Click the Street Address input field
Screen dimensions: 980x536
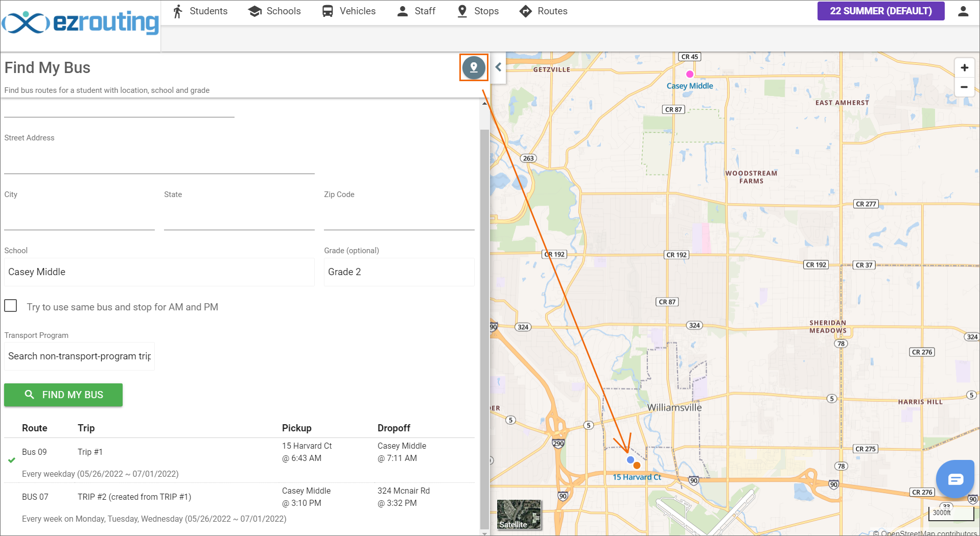[x=159, y=161]
